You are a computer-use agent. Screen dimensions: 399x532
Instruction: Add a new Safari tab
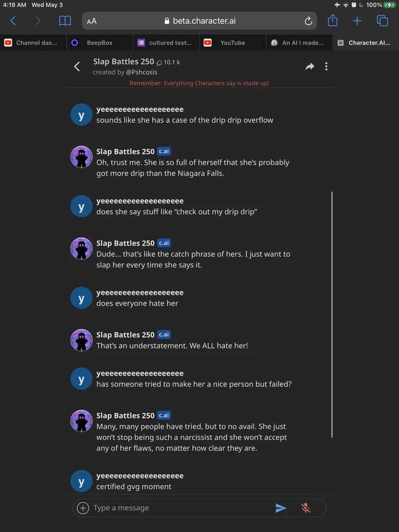[357, 21]
